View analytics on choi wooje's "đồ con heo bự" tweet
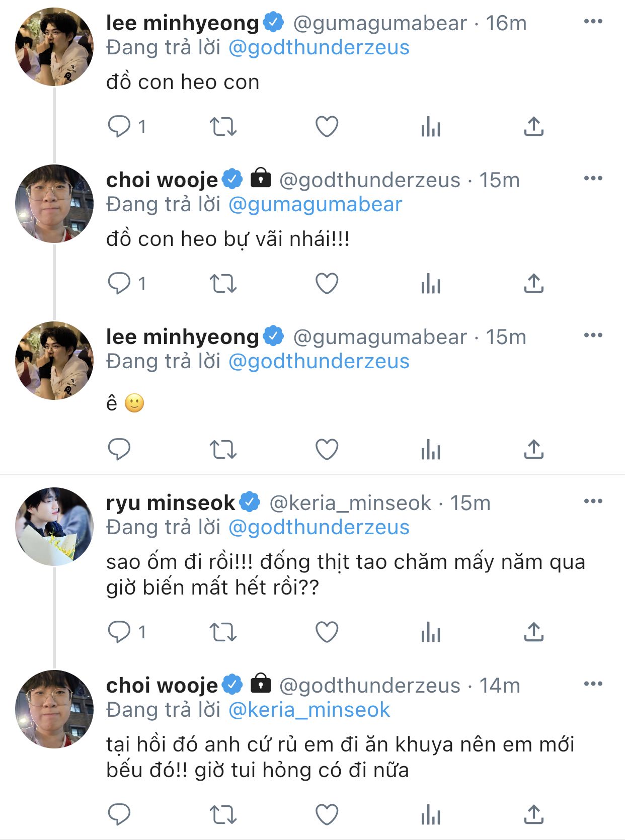 pyautogui.click(x=431, y=284)
